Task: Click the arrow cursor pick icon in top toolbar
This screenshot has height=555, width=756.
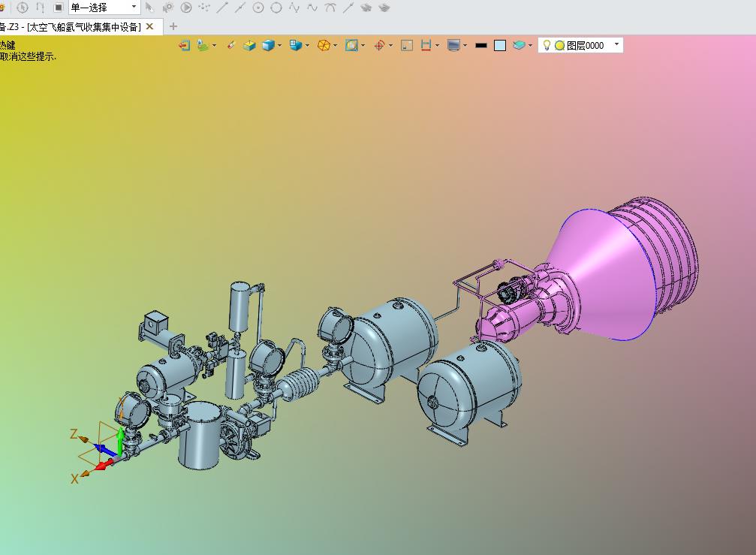Action: point(149,8)
